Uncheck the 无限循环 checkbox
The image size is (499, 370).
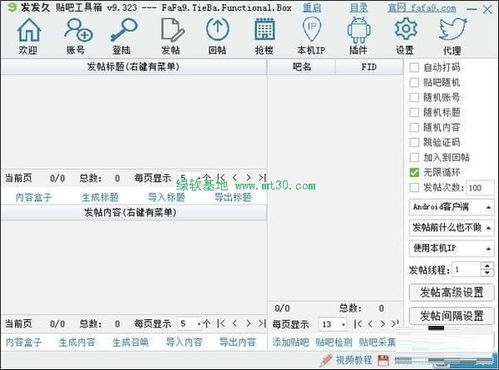(414, 172)
